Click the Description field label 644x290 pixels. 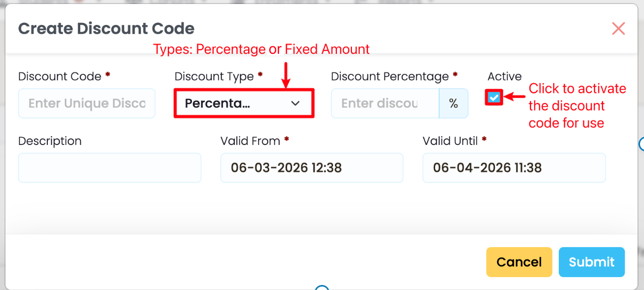click(50, 141)
